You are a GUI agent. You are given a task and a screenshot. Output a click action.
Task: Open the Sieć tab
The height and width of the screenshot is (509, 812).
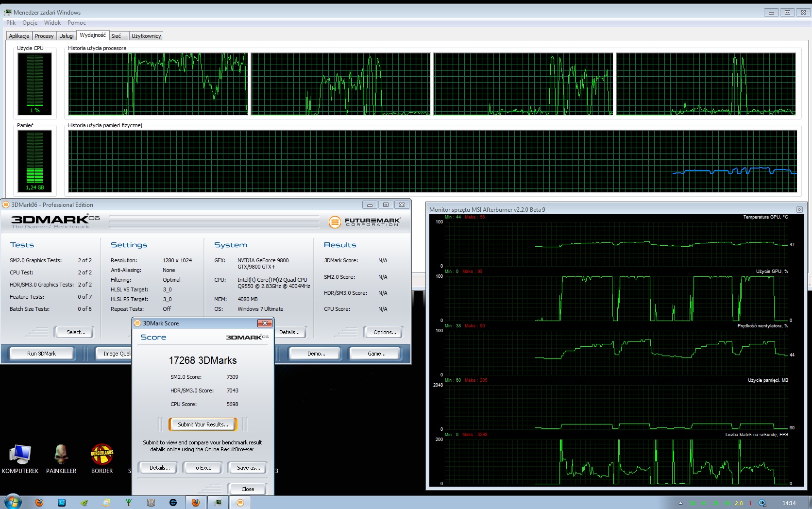click(116, 36)
